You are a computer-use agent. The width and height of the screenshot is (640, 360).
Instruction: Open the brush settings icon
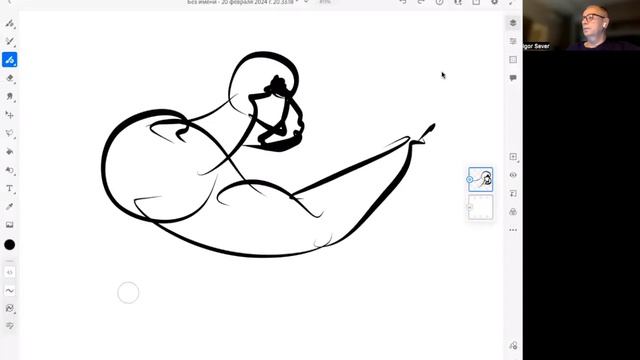[9, 308]
